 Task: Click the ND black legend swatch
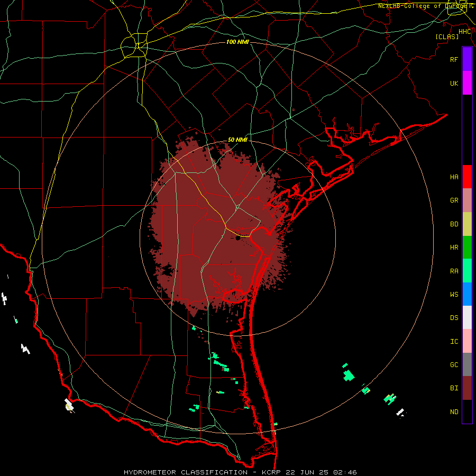[467, 411]
